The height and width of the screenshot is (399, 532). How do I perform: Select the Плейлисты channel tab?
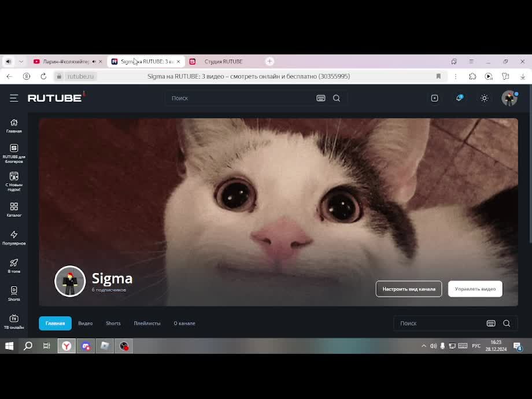coord(147,323)
